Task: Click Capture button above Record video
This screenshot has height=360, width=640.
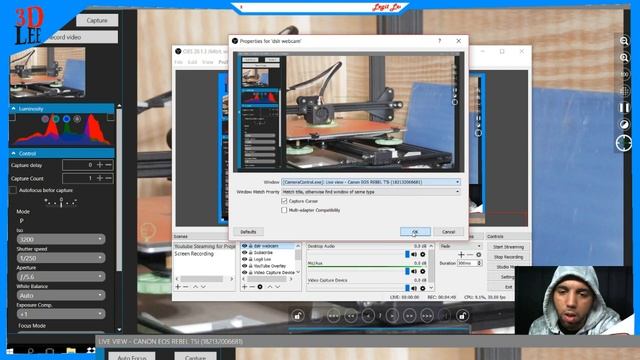Action: (x=97, y=20)
